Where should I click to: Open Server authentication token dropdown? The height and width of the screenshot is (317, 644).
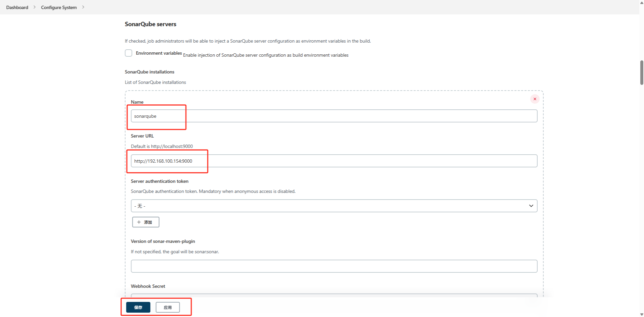[334, 206]
